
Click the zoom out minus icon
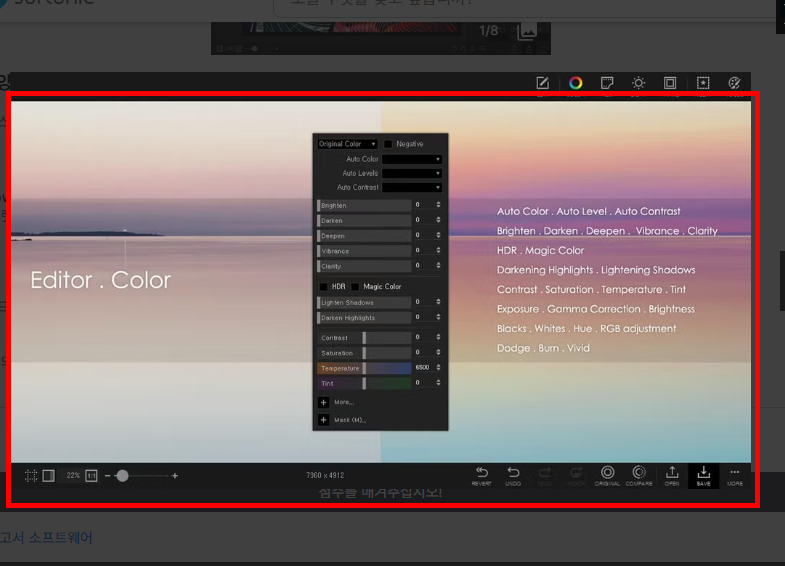pyautogui.click(x=107, y=475)
